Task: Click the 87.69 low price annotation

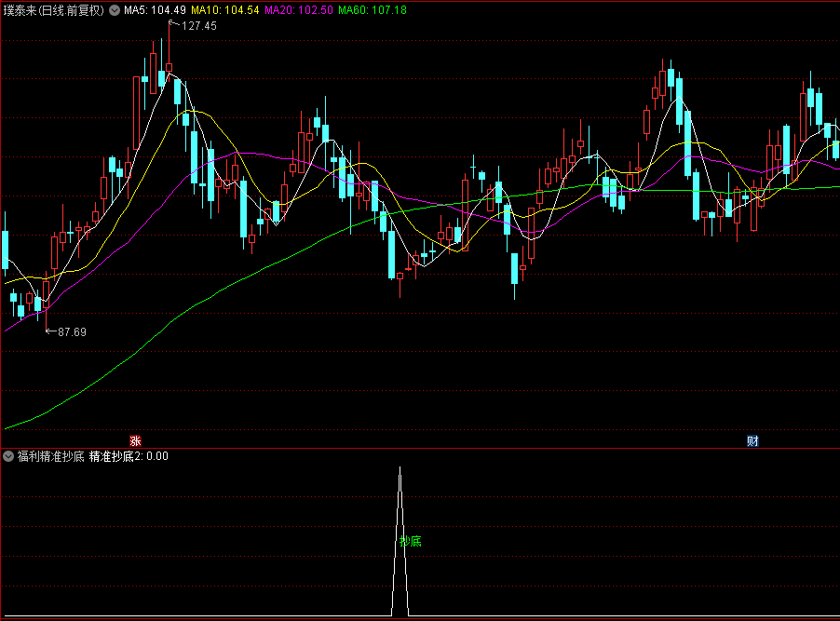Action: coord(72,332)
